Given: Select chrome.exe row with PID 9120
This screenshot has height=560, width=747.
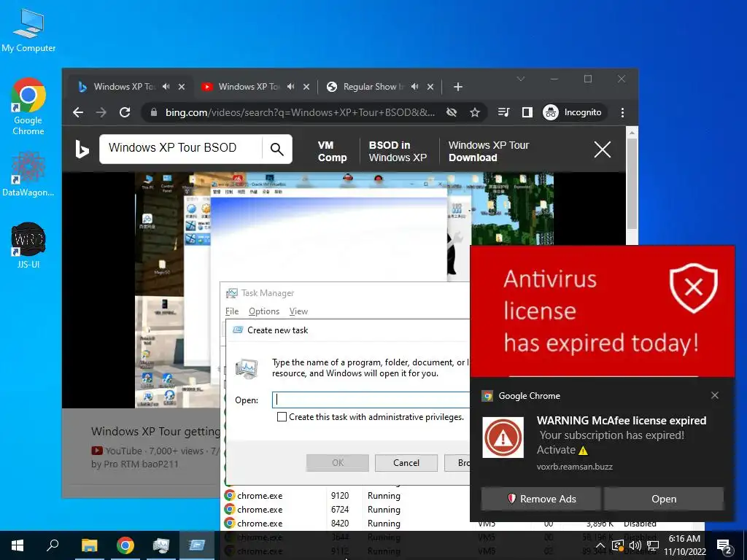Looking at the screenshot, I should click(347, 496).
